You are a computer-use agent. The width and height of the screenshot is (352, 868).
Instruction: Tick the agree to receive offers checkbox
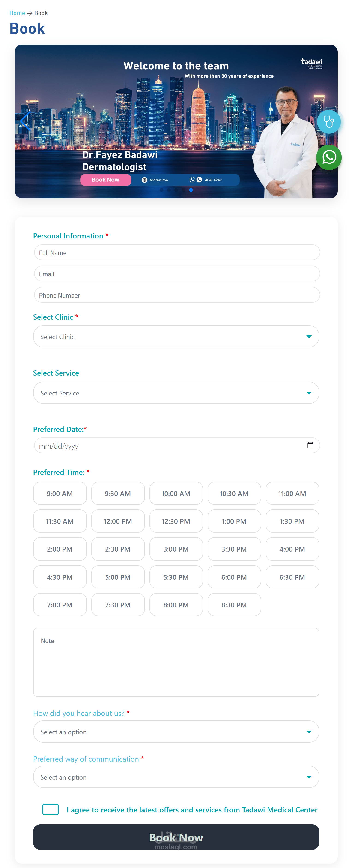point(51,809)
